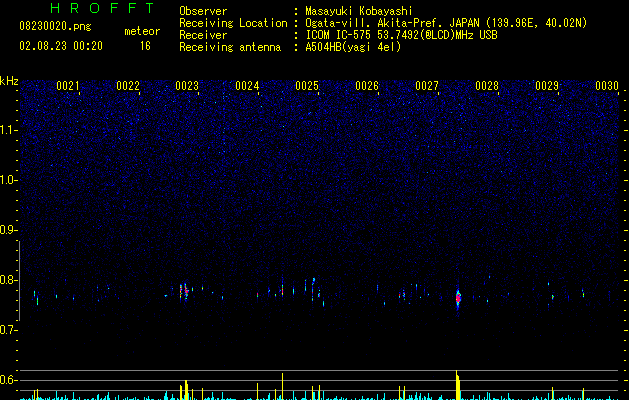The image size is (629, 400).
Task: Click the A504HB(yagi 4el) antenna value
Action: coord(353,47)
